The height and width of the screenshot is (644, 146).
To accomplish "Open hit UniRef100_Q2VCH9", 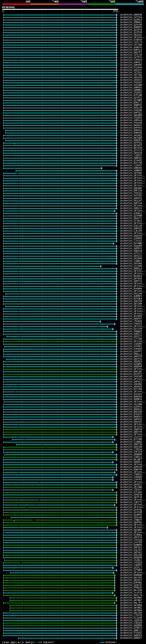I will 131,25.
